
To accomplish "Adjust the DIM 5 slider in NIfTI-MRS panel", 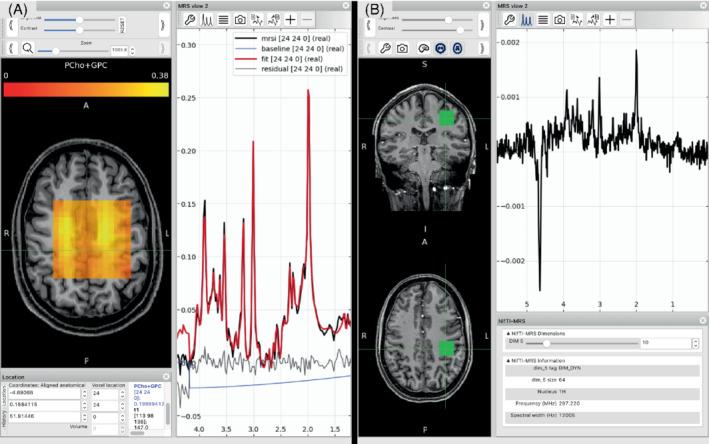I will coord(582,343).
